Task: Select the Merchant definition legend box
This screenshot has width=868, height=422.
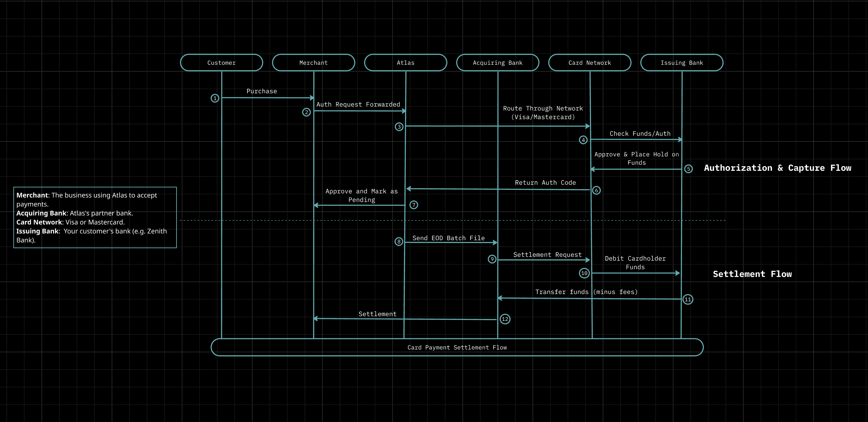Action: tap(95, 217)
